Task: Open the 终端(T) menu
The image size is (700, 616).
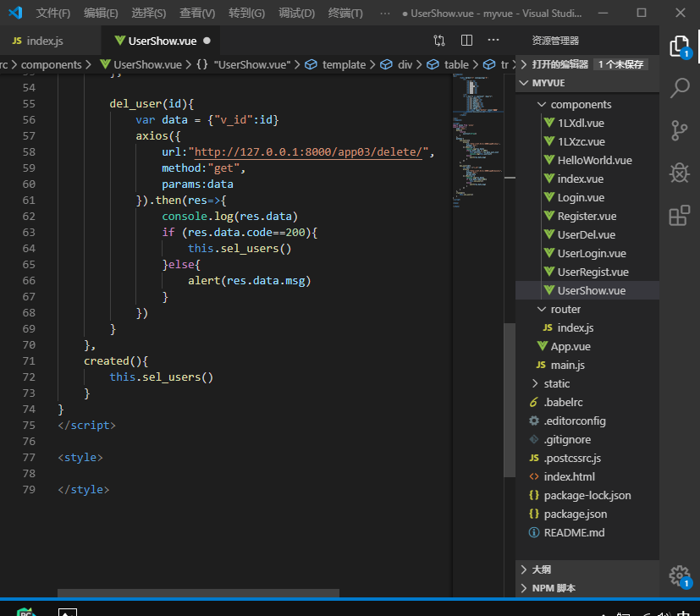Action: pyautogui.click(x=345, y=14)
